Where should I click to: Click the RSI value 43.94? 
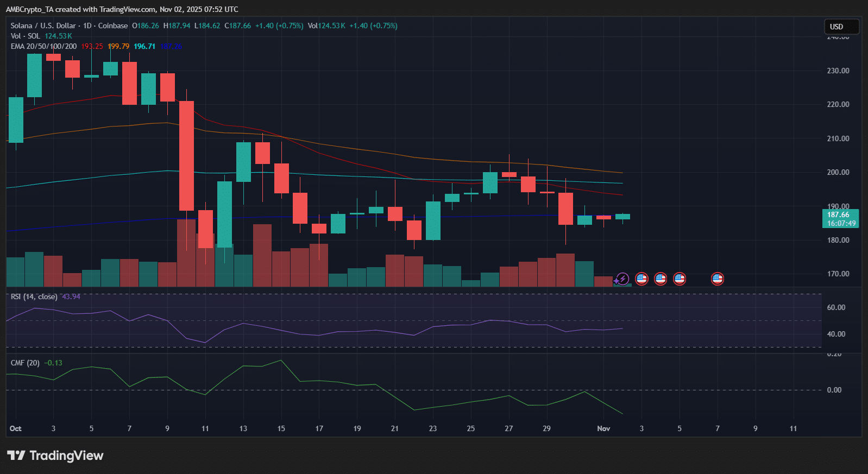tap(71, 296)
